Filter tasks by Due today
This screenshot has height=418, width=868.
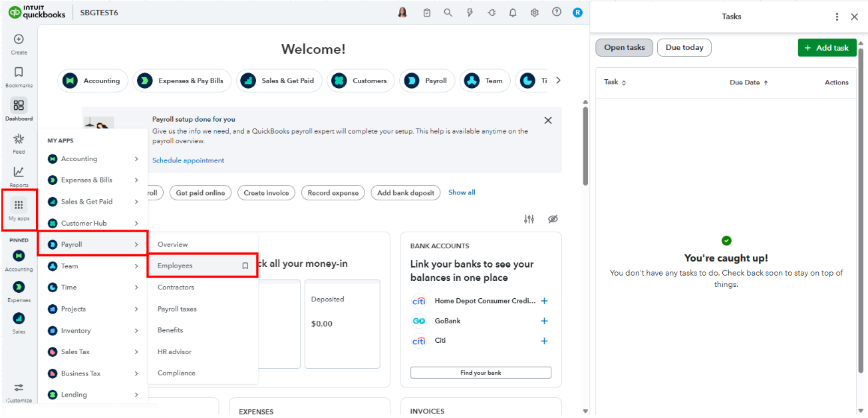(684, 47)
